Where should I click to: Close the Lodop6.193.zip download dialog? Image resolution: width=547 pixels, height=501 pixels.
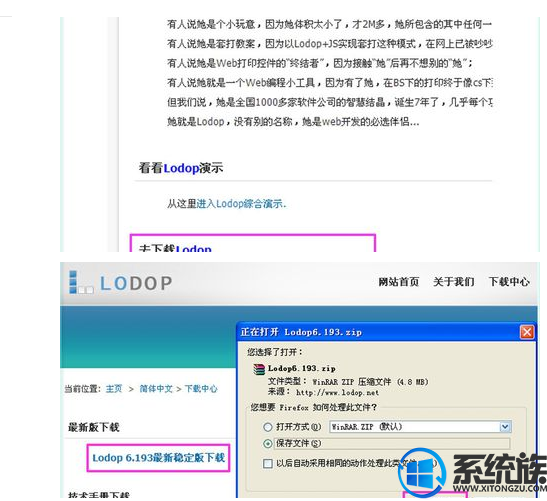click(527, 332)
